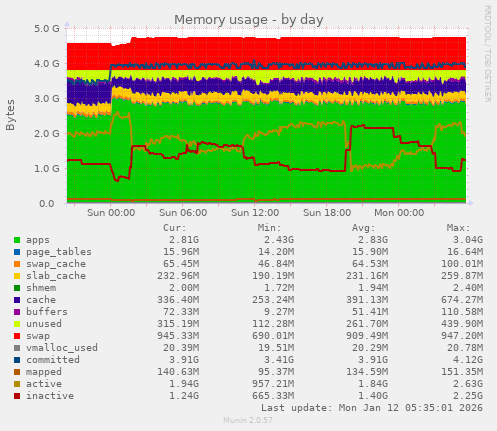Click the inactive min value 665.33M

[x=273, y=396]
